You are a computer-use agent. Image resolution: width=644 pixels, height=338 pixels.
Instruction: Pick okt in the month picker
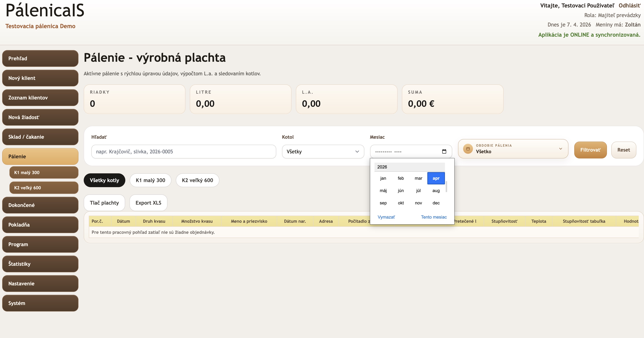pos(401,203)
